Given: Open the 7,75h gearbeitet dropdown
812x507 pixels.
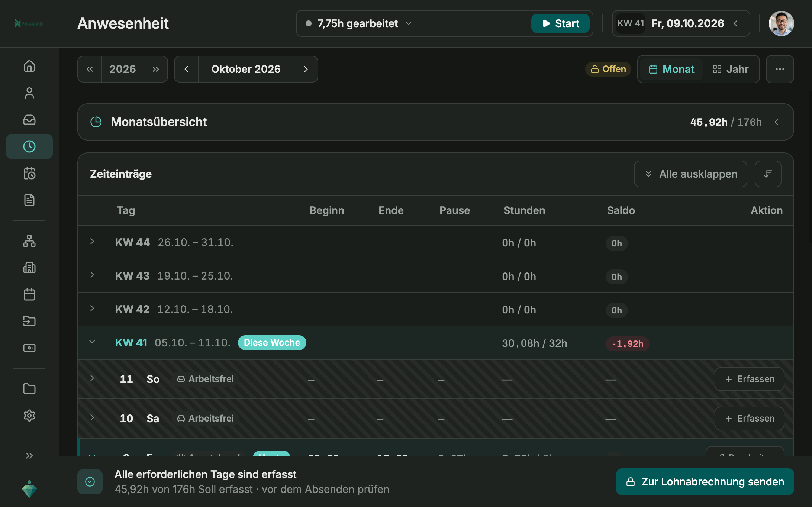Looking at the screenshot, I should 412,23.
